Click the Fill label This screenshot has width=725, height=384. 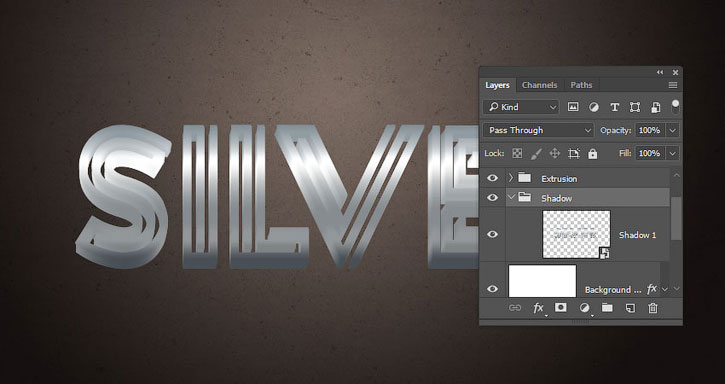(626, 154)
